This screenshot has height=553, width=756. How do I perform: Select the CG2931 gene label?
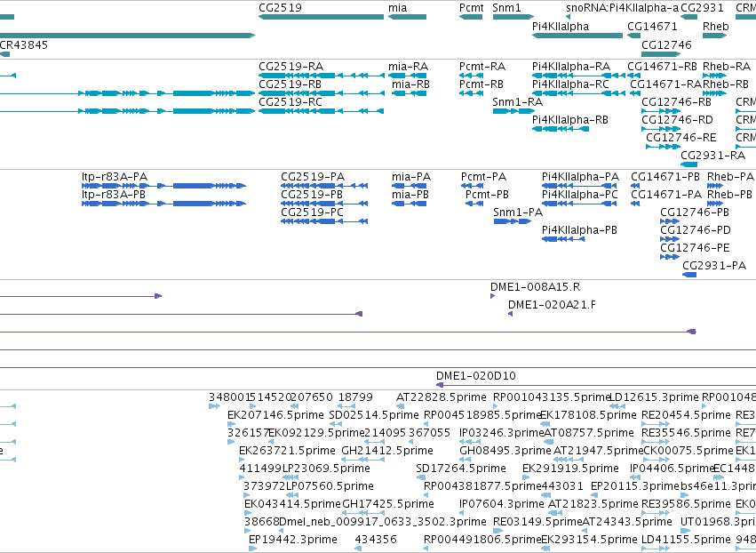[703, 8]
